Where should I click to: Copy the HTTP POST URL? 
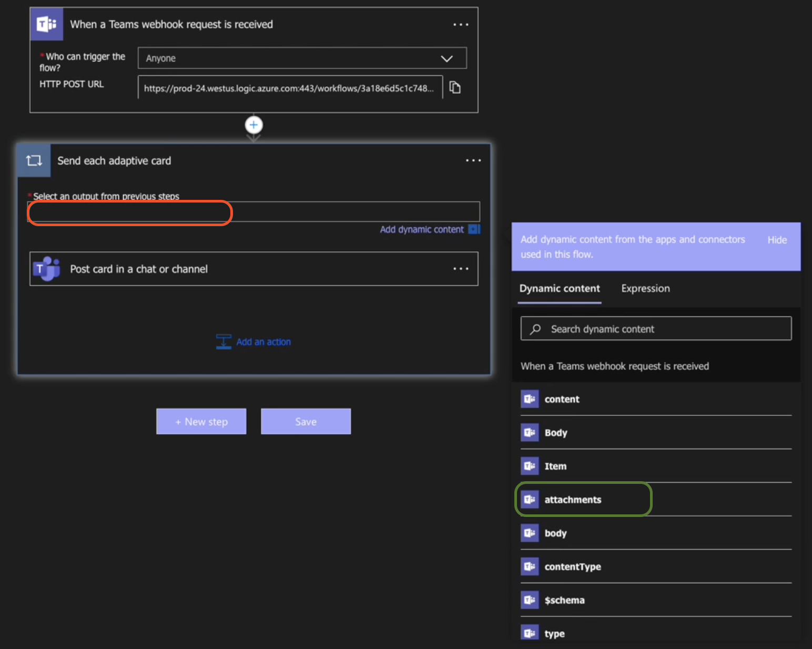point(455,87)
